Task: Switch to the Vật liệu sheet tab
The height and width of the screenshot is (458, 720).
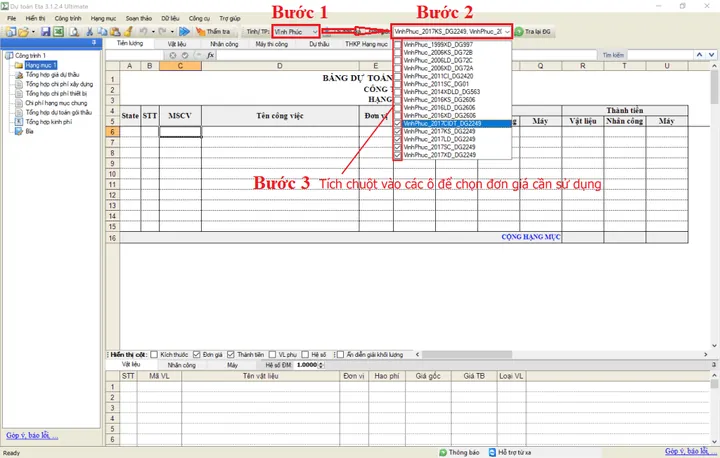Action: point(177,44)
